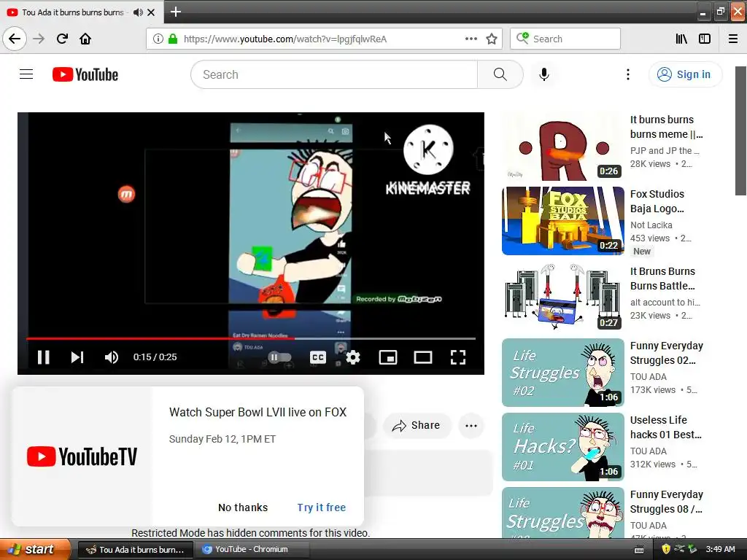The image size is (747, 560).
Task: Open the browser application menu
Action: coord(733,39)
